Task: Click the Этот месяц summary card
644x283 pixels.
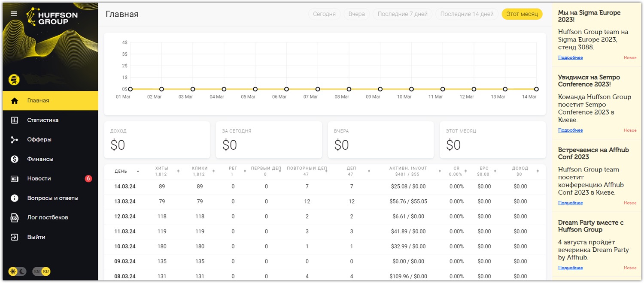Action: click(492, 140)
